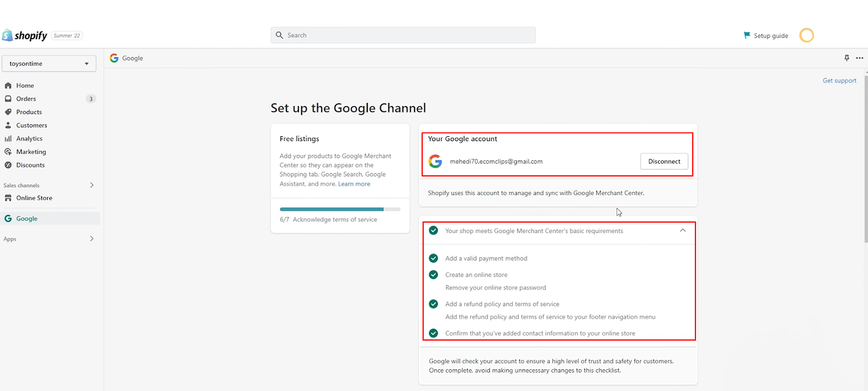
Task: Disconnect the Google account
Action: pos(664,161)
